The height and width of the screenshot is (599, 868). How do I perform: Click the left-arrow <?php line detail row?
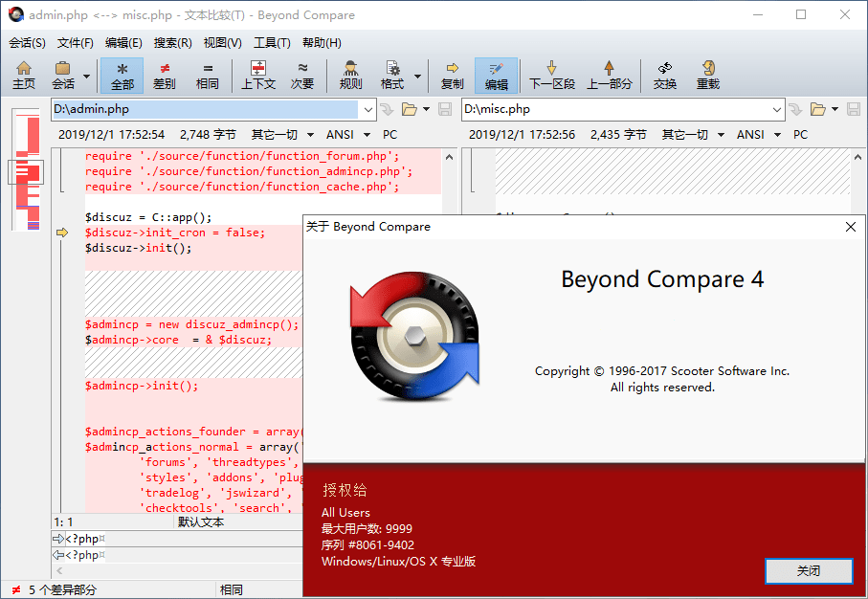click(x=177, y=555)
